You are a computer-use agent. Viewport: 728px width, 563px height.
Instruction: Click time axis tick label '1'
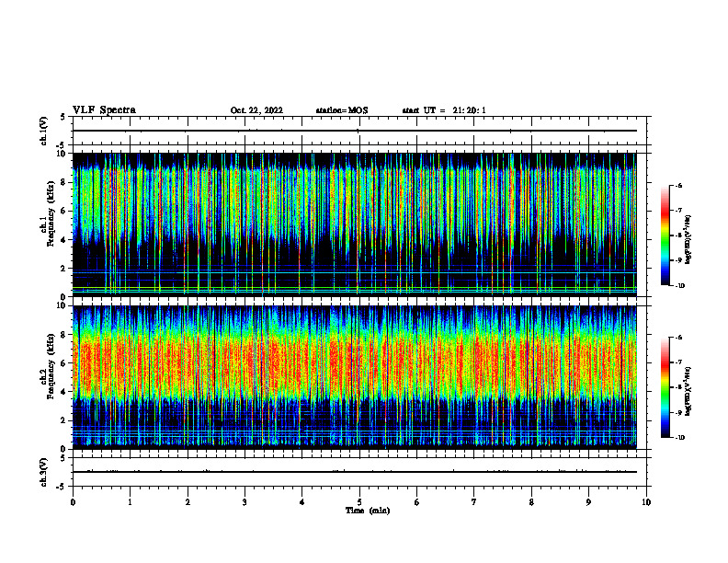pos(130,502)
